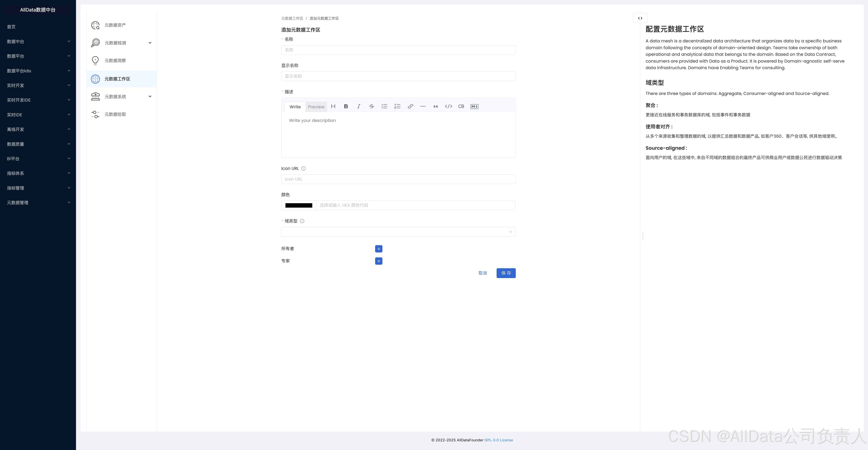Screen dimensions: 868x450
Task: Click the insert link icon
Action: pyautogui.click(x=410, y=106)
